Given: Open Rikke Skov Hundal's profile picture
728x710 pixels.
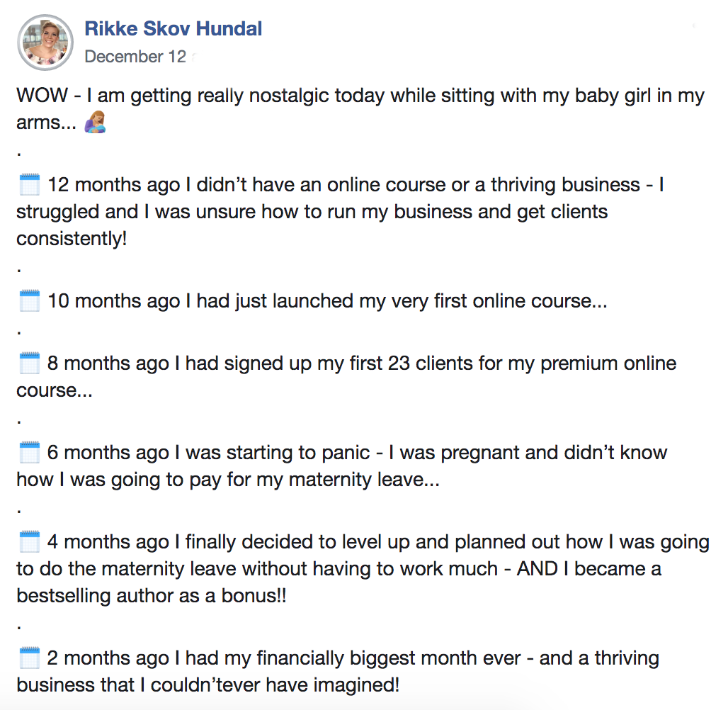Looking at the screenshot, I should click(x=45, y=43).
